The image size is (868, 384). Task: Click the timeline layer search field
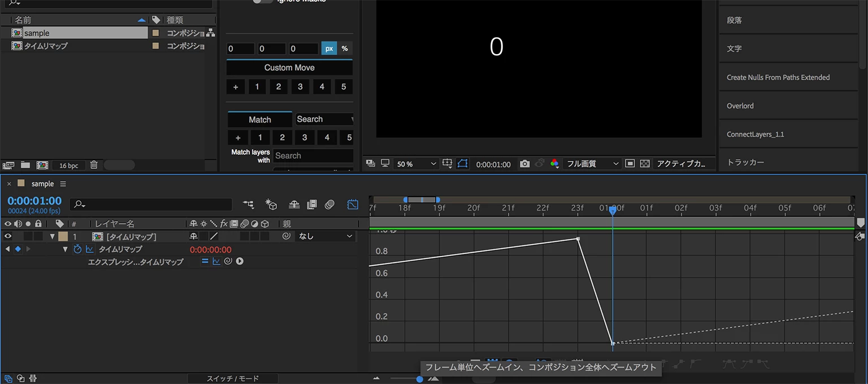tap(151, 204)
